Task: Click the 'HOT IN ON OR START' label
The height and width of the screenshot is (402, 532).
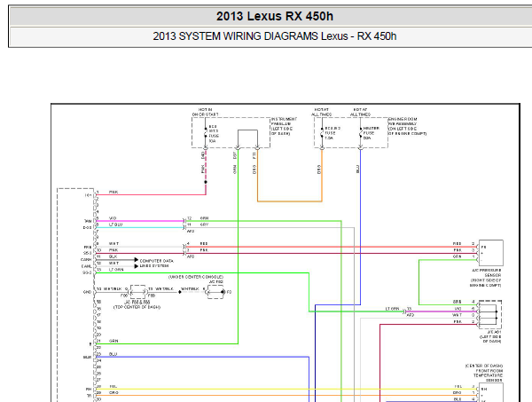Action: pyautogui.click(x=206, y=112)
